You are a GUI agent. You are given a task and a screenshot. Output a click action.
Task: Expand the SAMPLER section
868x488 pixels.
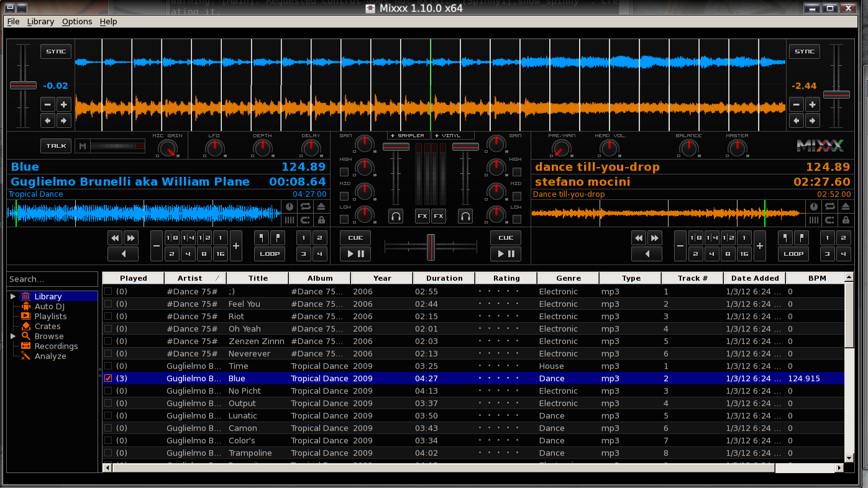tap(408, 135)
